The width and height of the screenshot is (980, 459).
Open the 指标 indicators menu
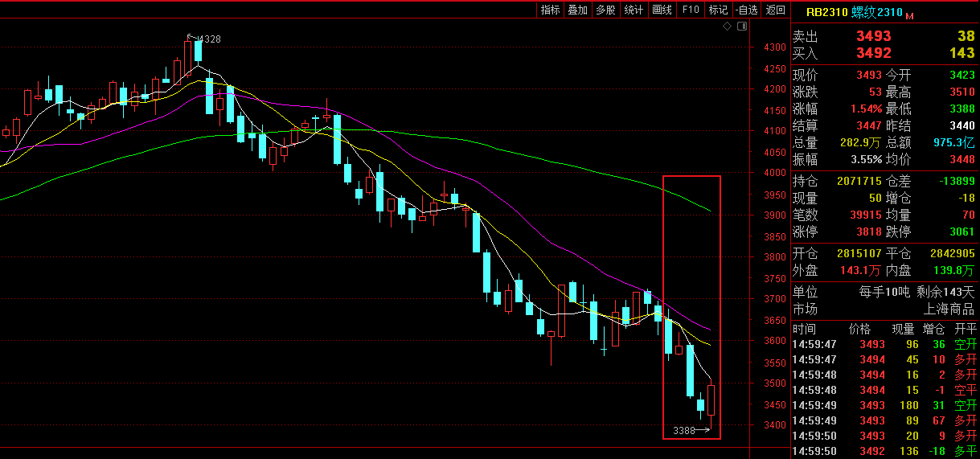click(551, 10)
